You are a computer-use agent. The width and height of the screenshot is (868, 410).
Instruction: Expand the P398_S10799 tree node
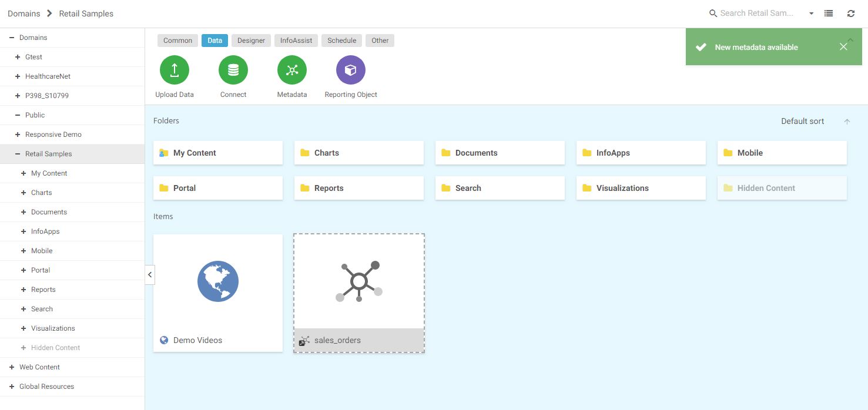click(x=18, y=96)
